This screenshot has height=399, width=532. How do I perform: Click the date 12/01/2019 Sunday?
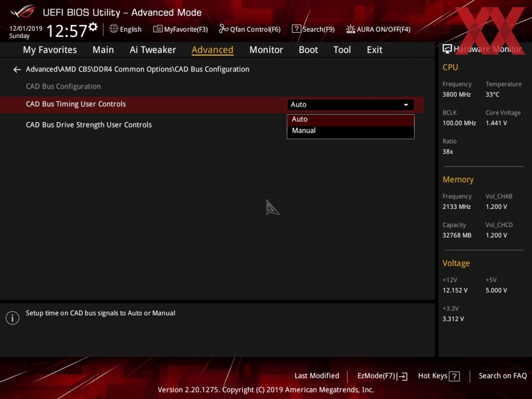coord(25,32)
